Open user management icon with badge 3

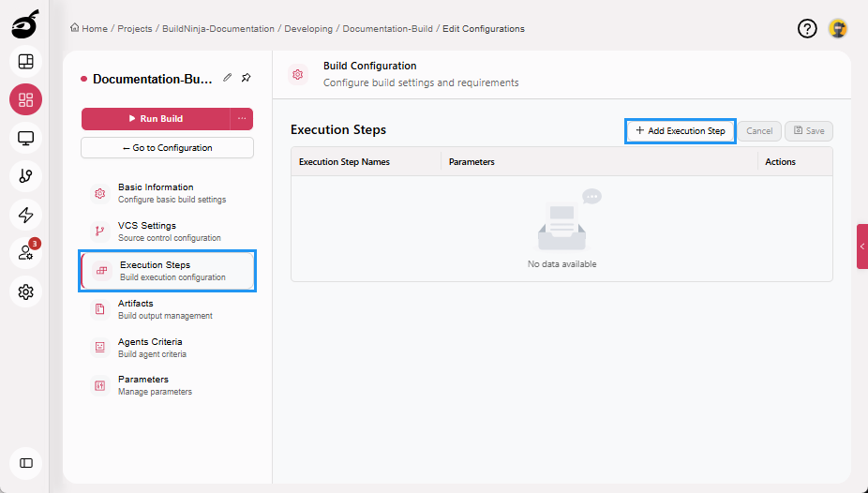pos(25,253)
